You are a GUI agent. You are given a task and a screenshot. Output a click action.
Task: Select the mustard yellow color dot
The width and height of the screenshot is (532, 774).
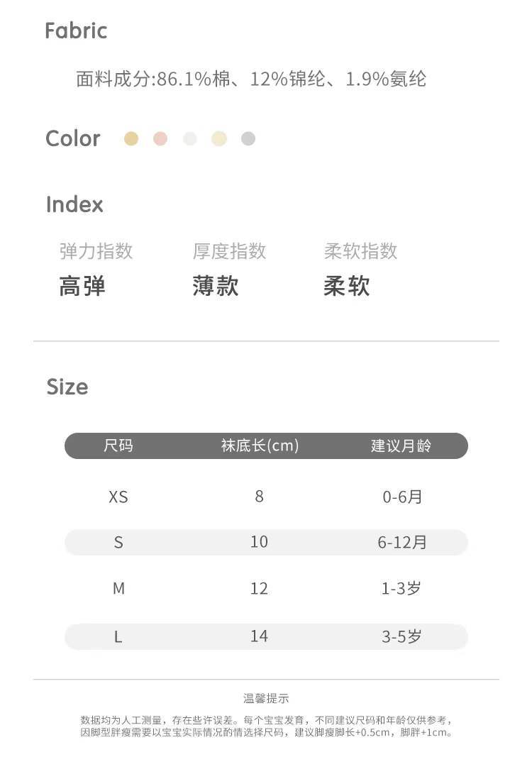tap(131, 138)
